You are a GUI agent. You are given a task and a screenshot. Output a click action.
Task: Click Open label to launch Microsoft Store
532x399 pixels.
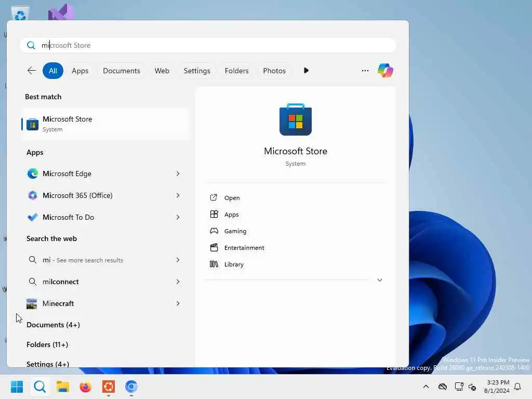coord(232,198)
